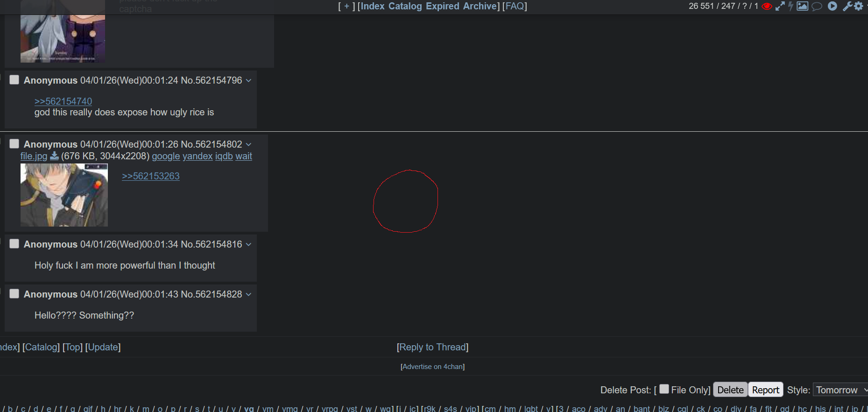The height and width of the screenshot is (412, 868).
Task: Click Reply to Thread link
Action: pos(433,347)
